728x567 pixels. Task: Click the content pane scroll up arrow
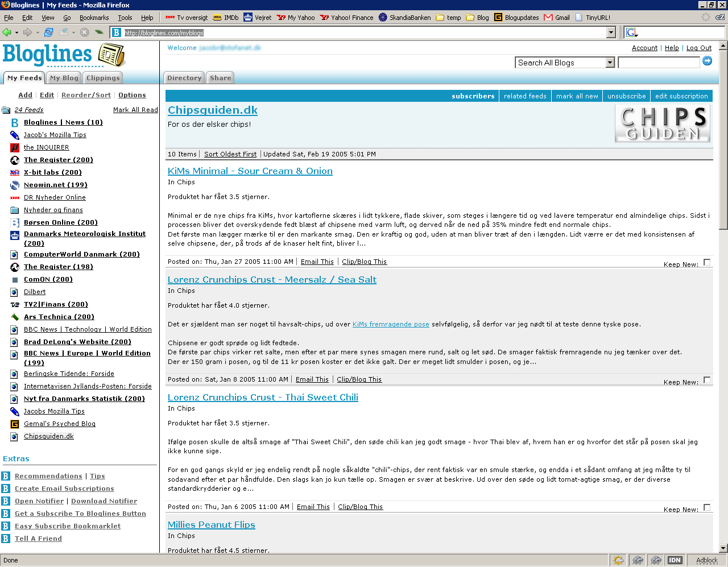(723, 45)
